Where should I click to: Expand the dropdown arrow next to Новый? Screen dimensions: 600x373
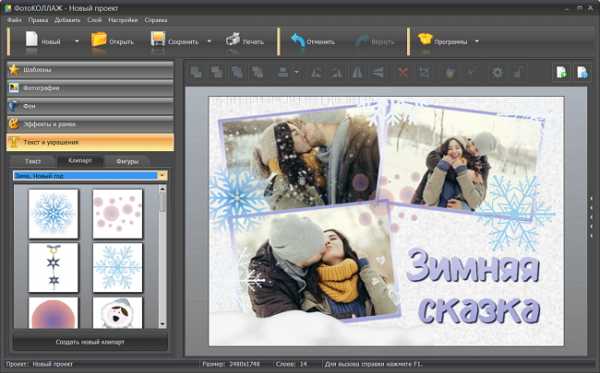77,41
